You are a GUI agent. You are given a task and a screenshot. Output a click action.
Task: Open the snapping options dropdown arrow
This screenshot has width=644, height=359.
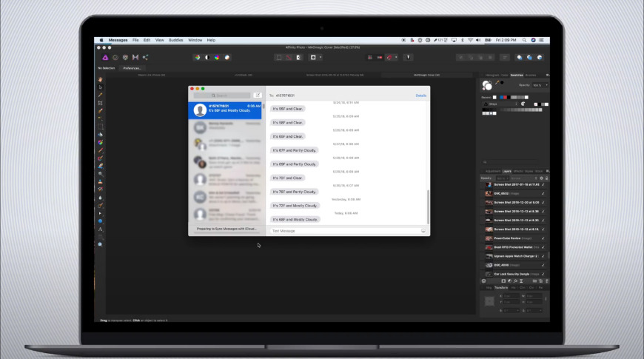point(396,58)
